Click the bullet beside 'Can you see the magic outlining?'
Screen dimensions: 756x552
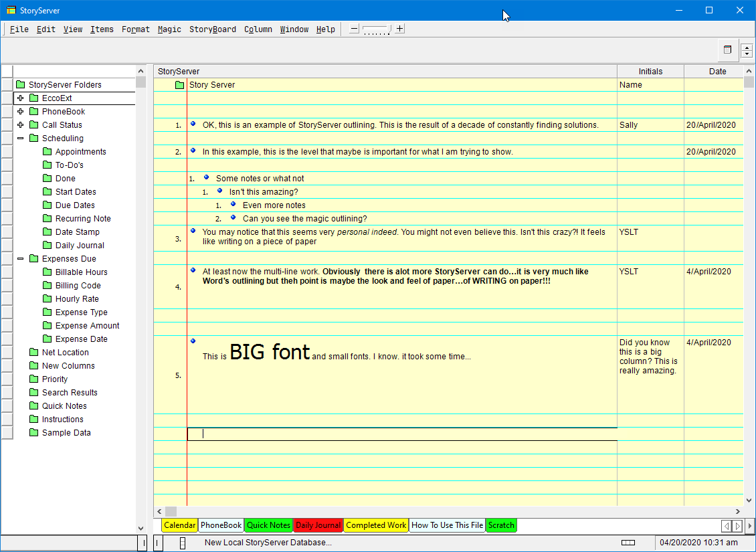click(233, 217)
